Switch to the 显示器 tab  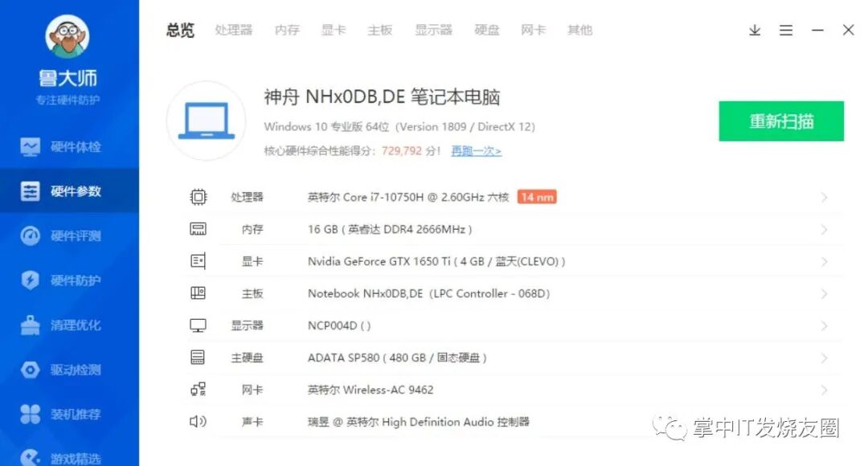click(433, 30)
